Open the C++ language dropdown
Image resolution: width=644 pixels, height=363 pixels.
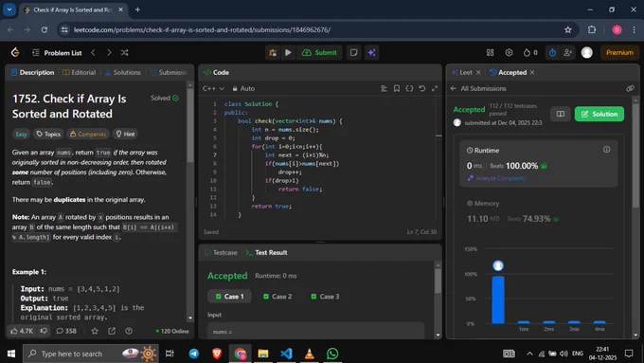(213, 88)
